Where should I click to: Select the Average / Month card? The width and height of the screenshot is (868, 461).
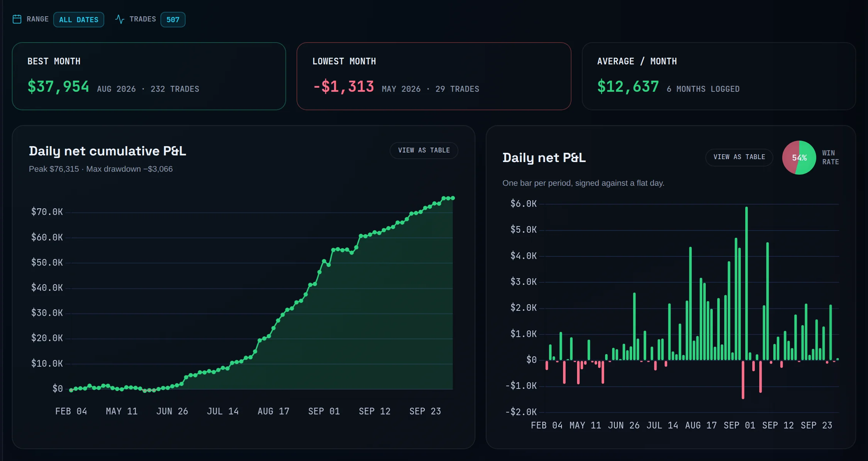719,76
